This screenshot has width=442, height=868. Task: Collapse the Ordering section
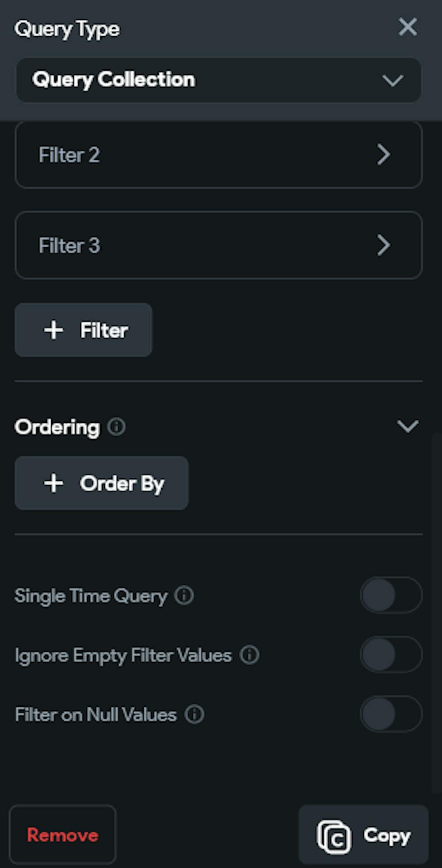[x=407, y=426]
